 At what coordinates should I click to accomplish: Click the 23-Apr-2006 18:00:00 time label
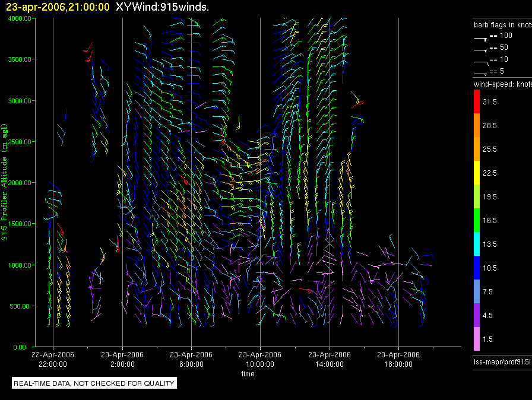coord(398,359)
